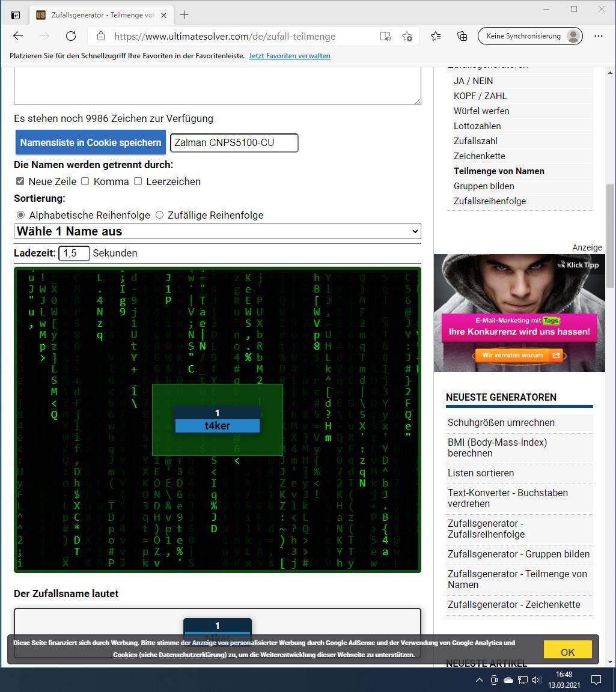Accept cookies with yellow OK button
This screenshot has width=616, height=692.
tap(567, 651)
